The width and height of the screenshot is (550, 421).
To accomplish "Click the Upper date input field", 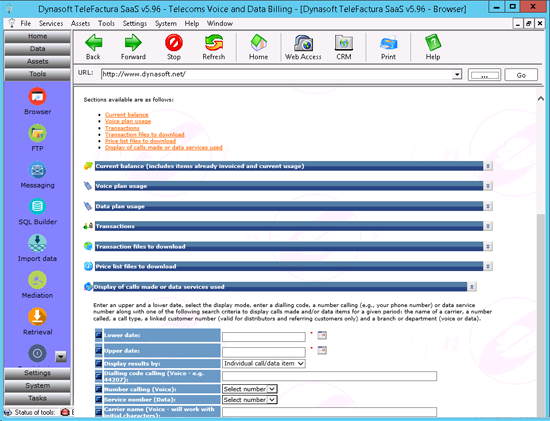I will 264,352.
